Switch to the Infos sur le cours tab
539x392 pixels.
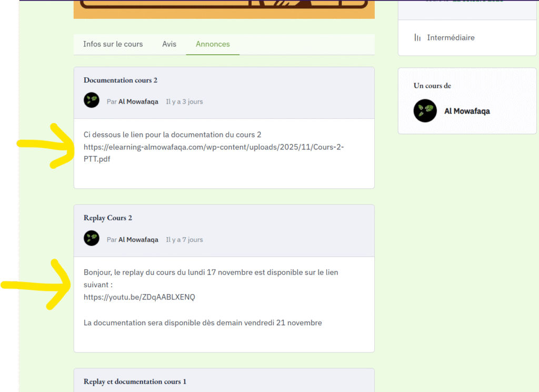click(x=113, y=44)
